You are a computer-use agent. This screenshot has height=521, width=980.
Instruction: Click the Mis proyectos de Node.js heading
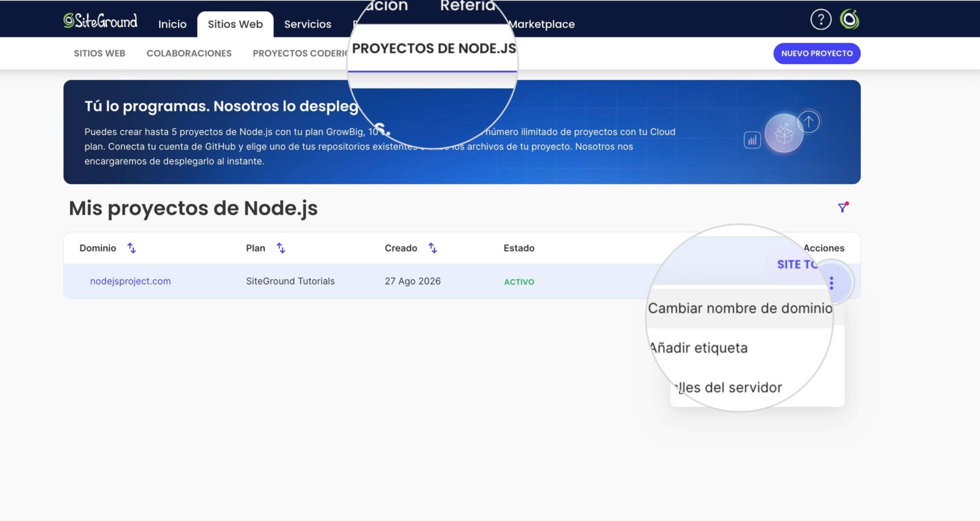[193, 208]
